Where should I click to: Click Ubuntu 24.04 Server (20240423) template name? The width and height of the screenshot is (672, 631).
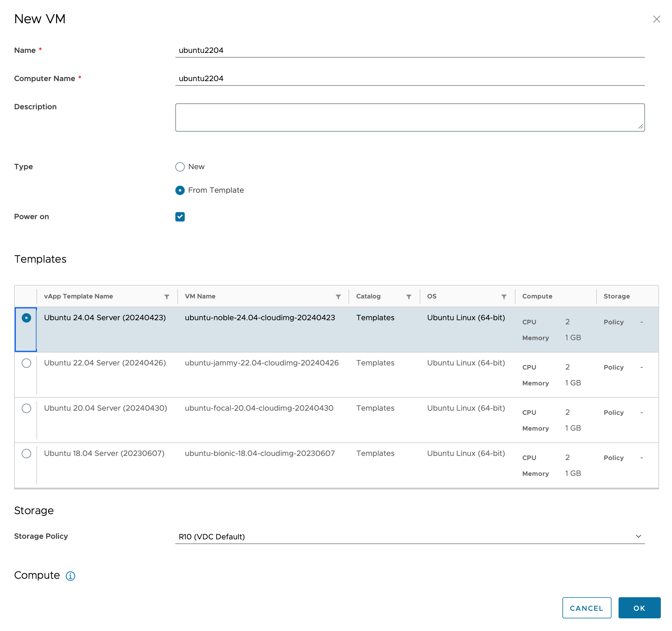pyautogui.click(x=105, y=318)
